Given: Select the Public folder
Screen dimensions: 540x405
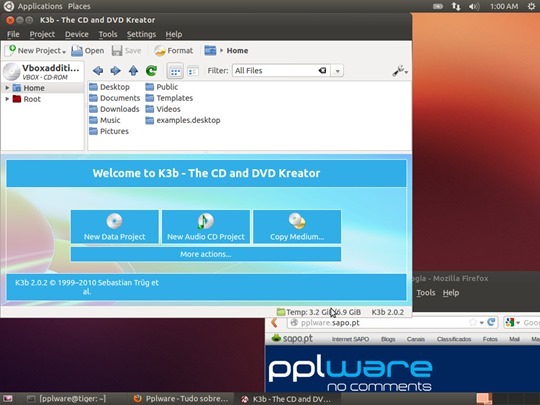Looking at the screenshot, I should (162, 87).
